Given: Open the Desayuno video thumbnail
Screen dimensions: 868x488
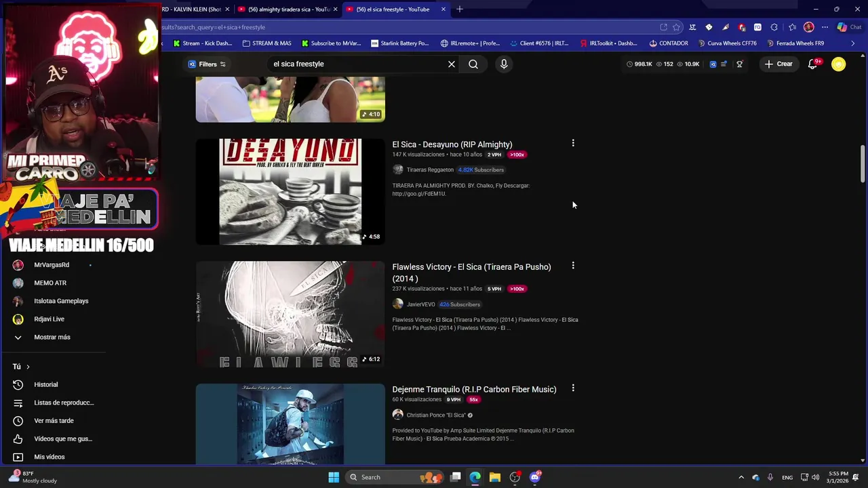Looking at the screenshot, I should 290,192.
